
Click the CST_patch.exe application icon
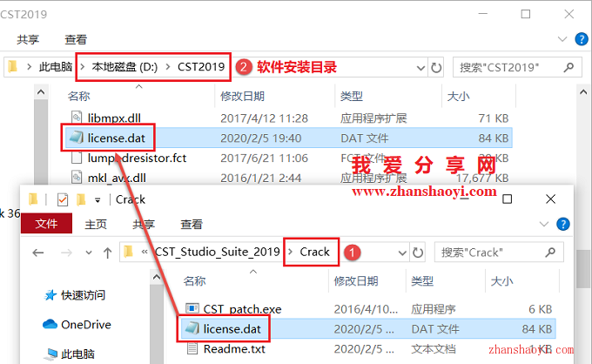[192, 308]
